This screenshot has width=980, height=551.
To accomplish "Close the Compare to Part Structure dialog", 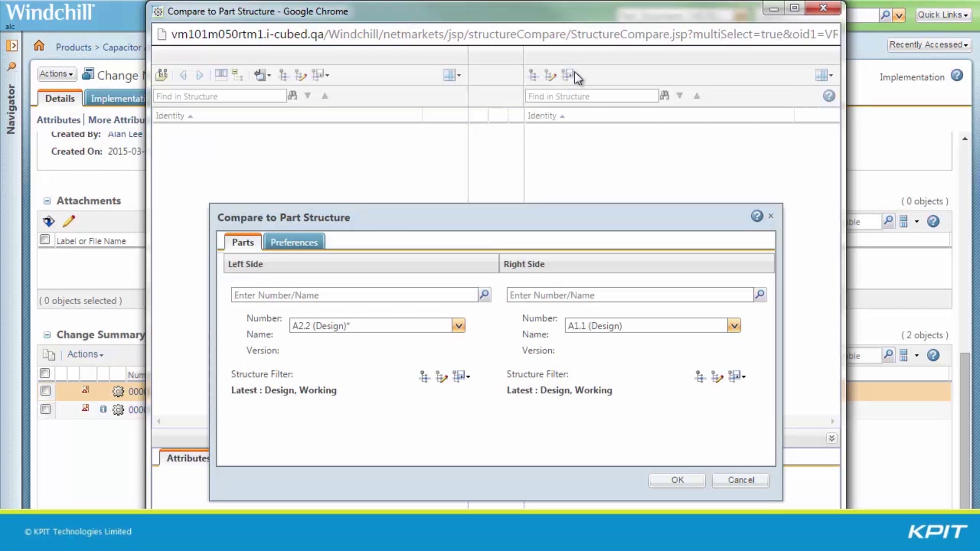I will click(x=771, y=216).
